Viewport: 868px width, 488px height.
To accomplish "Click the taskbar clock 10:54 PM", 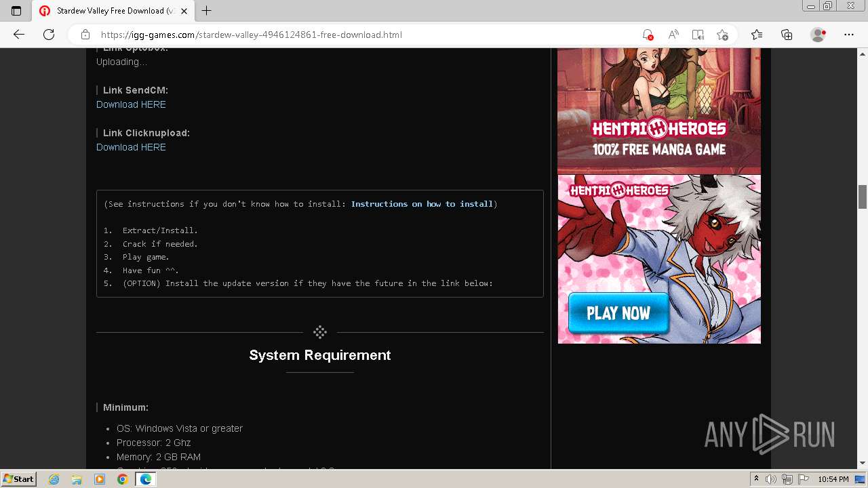I will pos(833,479).
